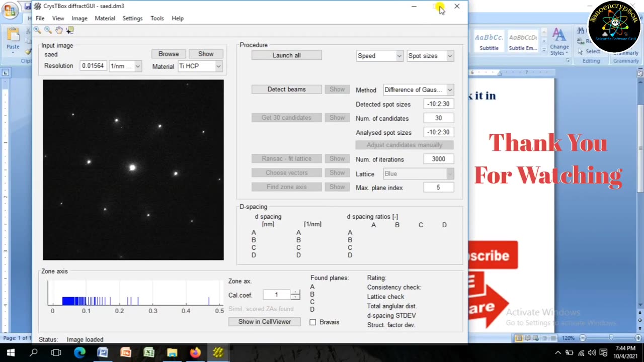Open the Help menu
Screen dimensions: 644x362
pos(178,18)
